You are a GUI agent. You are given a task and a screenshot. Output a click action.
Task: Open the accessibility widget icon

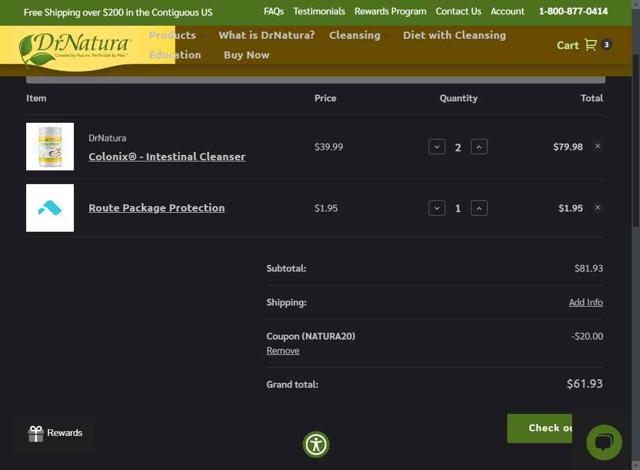pos(316,444)
